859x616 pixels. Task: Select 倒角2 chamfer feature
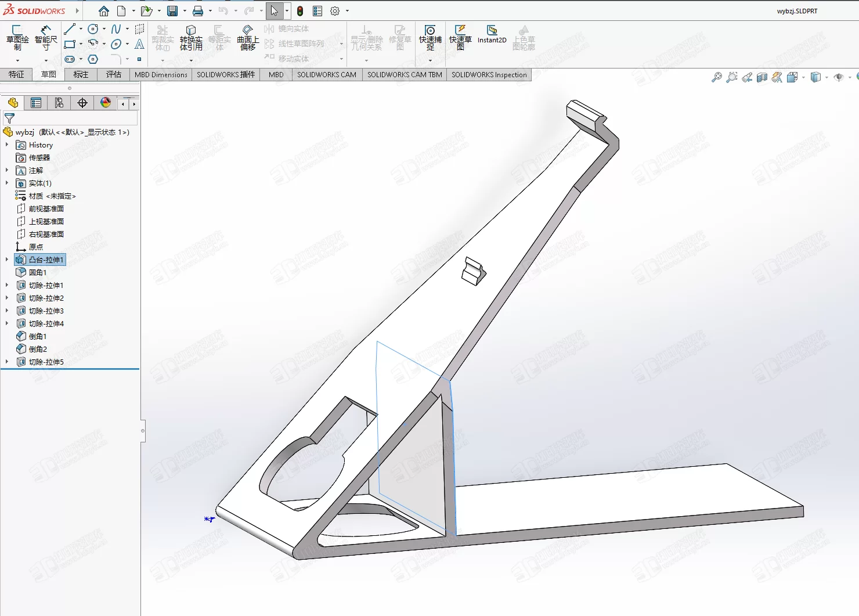pos(31,349)
